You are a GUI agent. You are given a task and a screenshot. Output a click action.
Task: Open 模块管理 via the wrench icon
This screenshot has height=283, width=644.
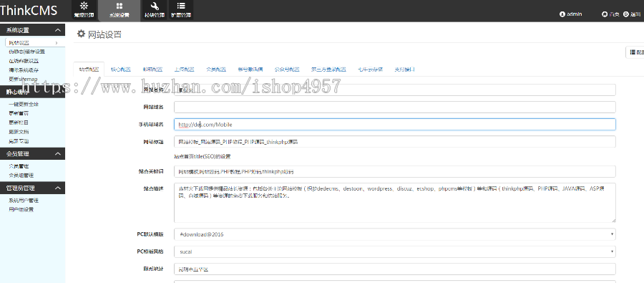point(155,6)
